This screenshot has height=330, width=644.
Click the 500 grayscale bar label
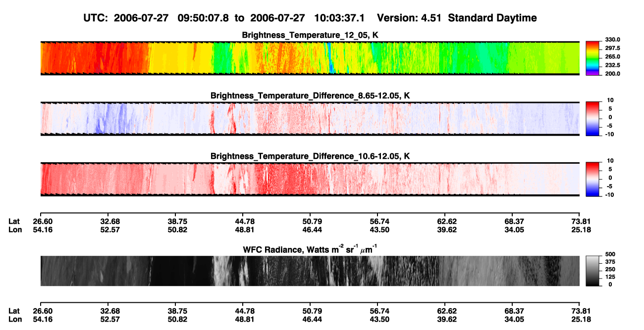tap(611, 254)
